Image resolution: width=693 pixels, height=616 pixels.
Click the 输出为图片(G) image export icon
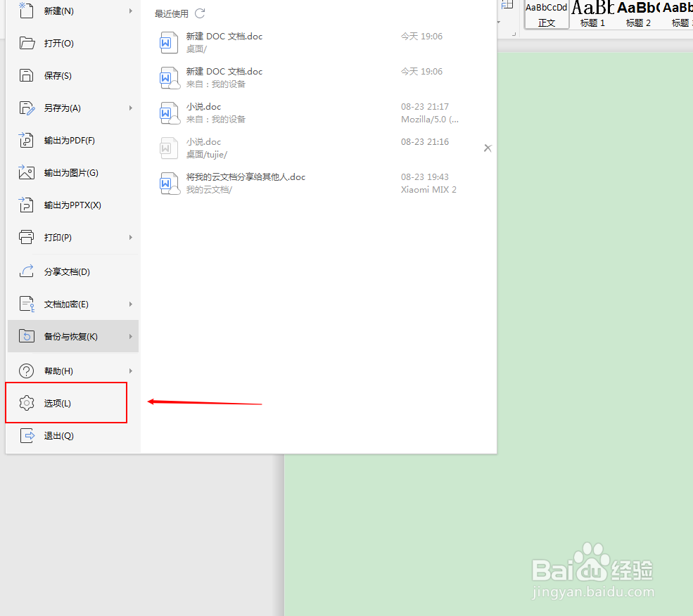pos(26,172)
